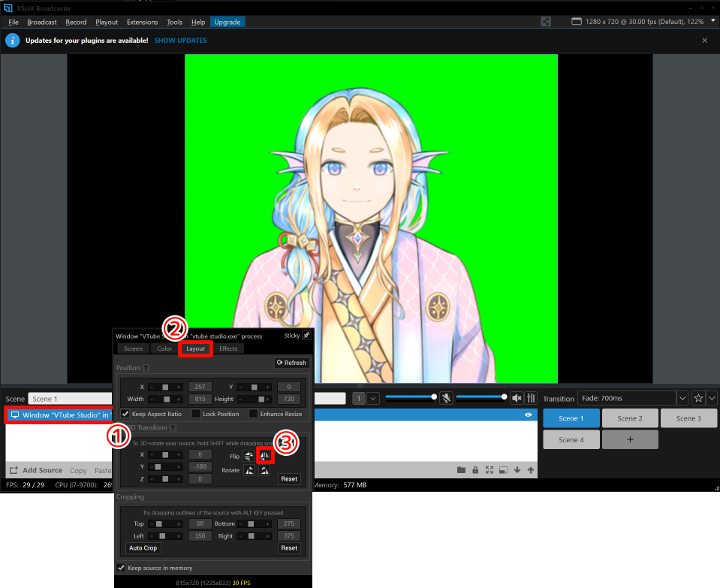Add a new scene with plus button
The image size is (720, 588).
click(x=630, y=439)
